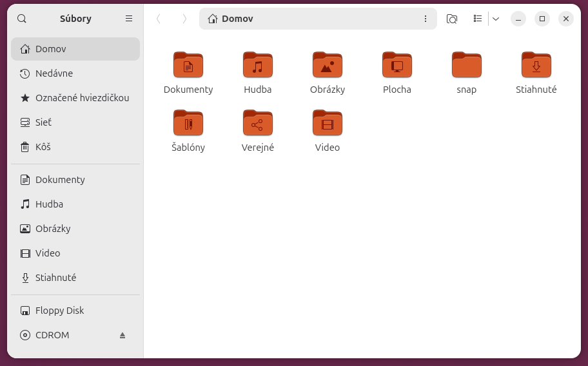588x366 pixels.
Task: Eject the CDROM drive
Action: tap(122, 335)
